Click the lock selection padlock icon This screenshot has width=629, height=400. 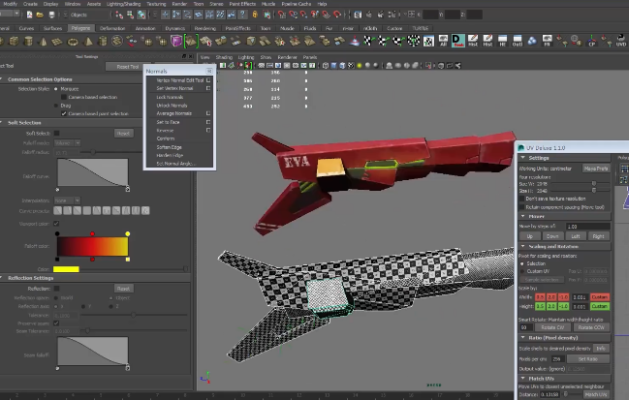coord(255,15)
